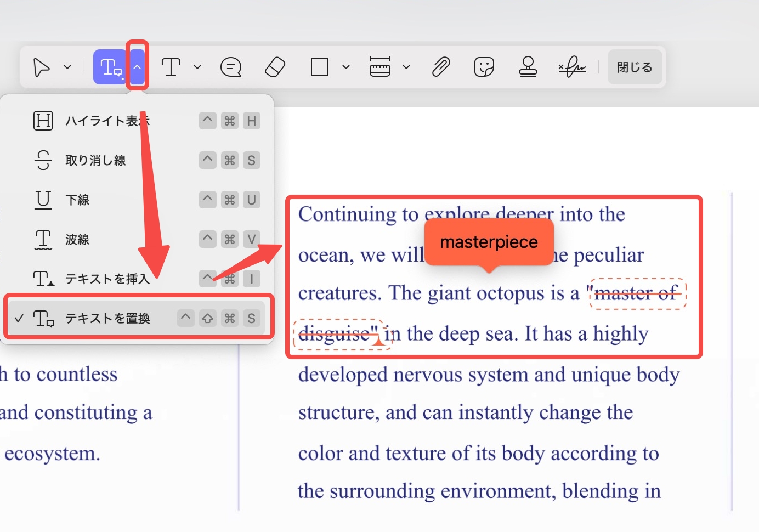The image size is (759, 532).
Task: Select the comment note tool
Action: 231,67
